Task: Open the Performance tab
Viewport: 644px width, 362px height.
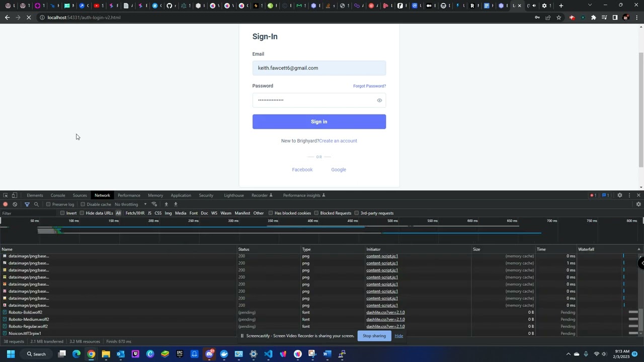Action: [x=129, y=195]
